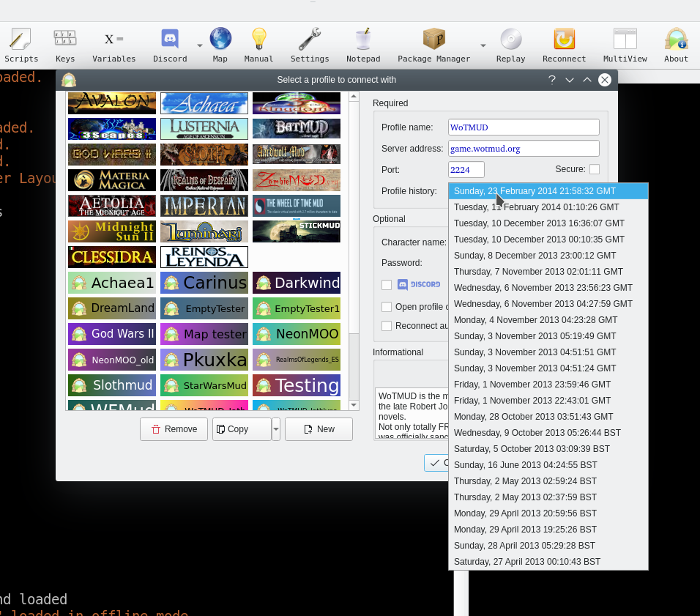Pick the Imperian profile
This screenshot has width=700, height=616.
pyautogui.click(x=204, y=206)
